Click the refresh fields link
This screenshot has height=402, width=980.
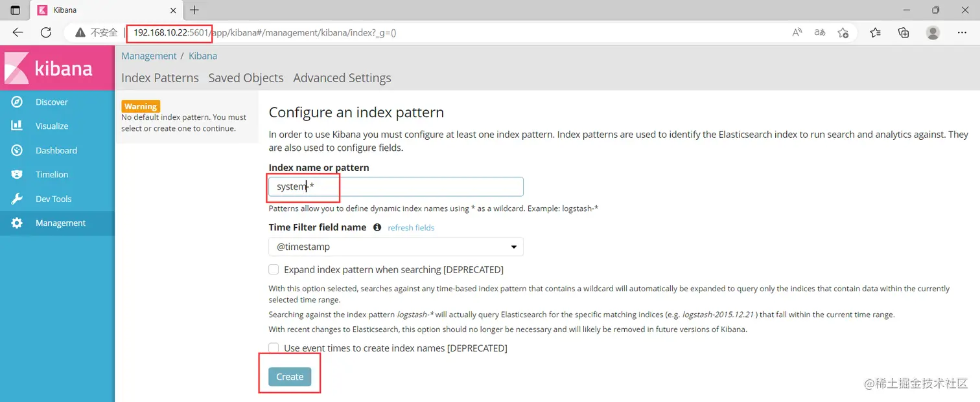point(411,228)
